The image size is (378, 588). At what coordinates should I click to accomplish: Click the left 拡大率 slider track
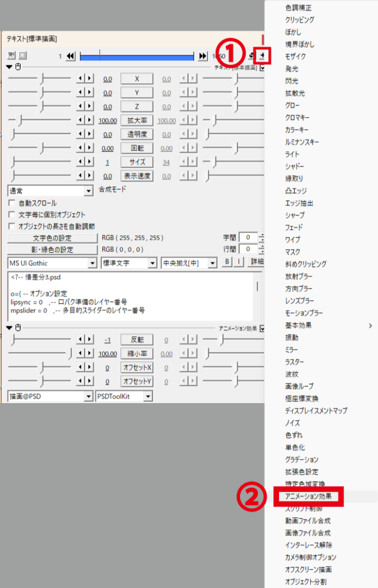tap(40, 120)
